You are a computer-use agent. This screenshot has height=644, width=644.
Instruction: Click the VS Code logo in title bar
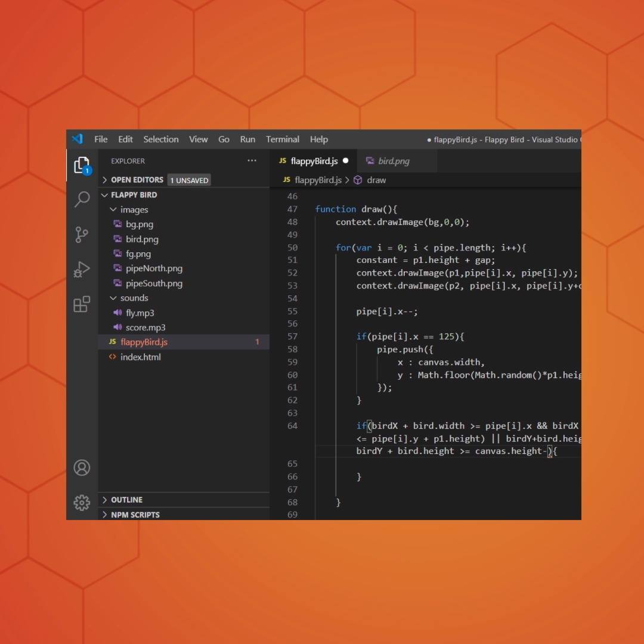(x=77, y=139)
